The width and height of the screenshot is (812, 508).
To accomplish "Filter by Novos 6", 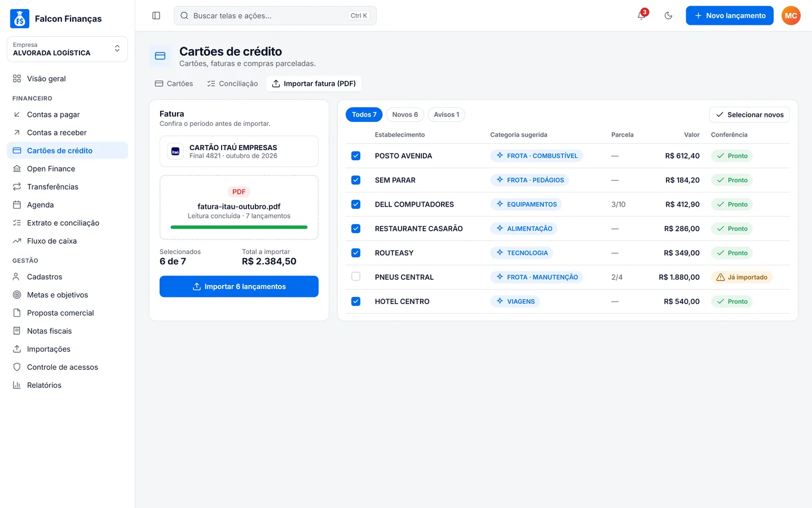I will (x=405, y=115).
